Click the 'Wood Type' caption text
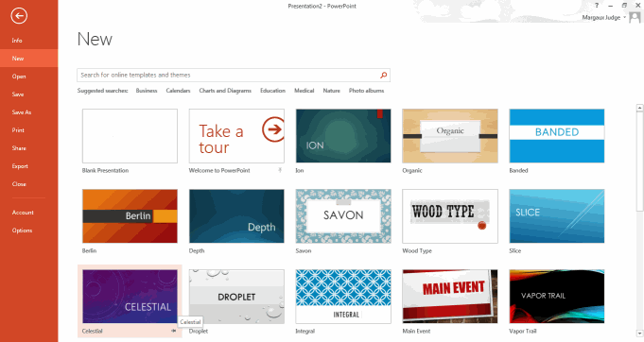Screen dimensions: 644x342 coord(417,250)
